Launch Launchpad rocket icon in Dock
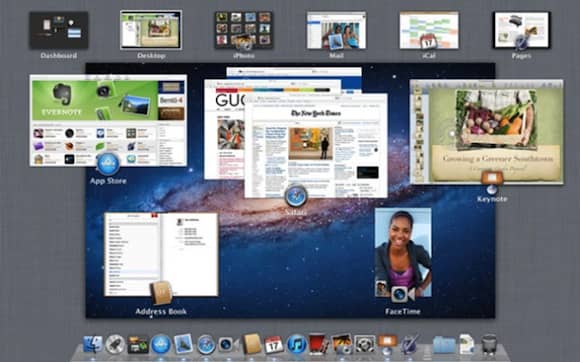This screenshot has width=580, height=362. click(x=115, y=345)
